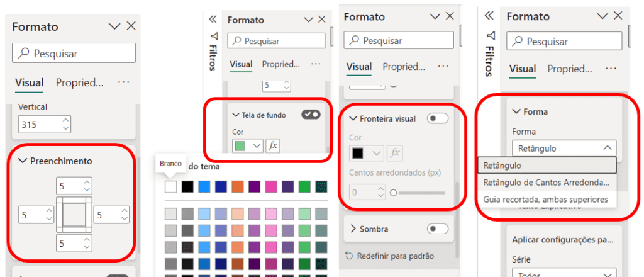Collapse the Forma section header

516,111
